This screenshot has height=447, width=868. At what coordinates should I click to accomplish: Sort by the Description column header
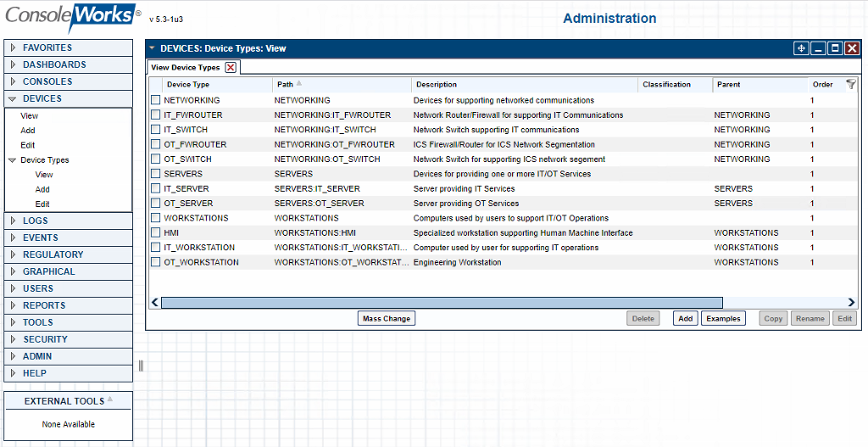point(437,85)
